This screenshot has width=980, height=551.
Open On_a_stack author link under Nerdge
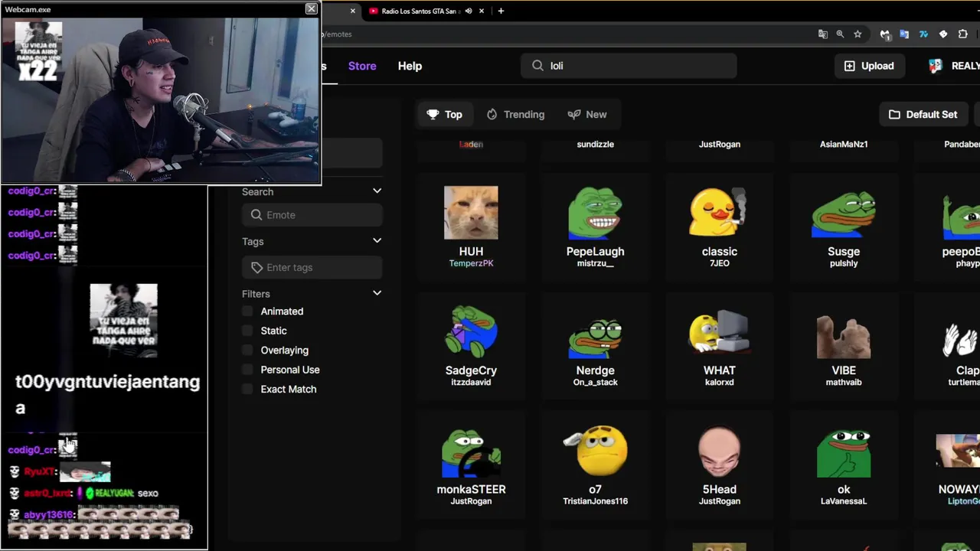pos(595,382)
